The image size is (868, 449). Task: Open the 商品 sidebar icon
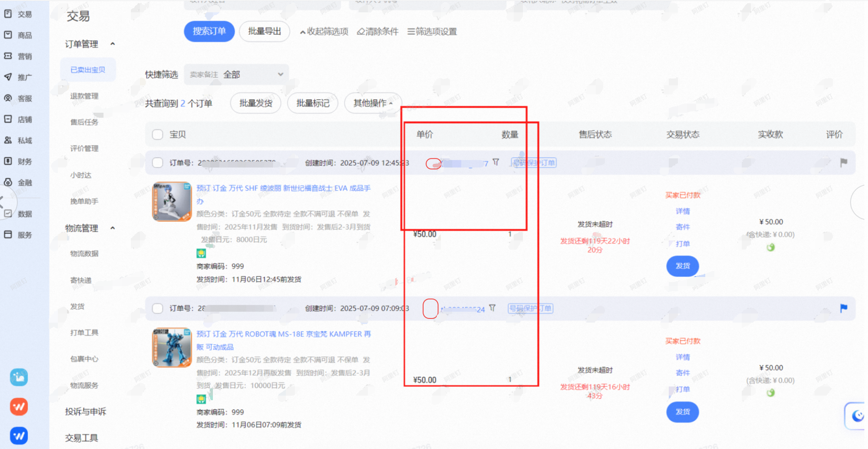coord(8,35)
